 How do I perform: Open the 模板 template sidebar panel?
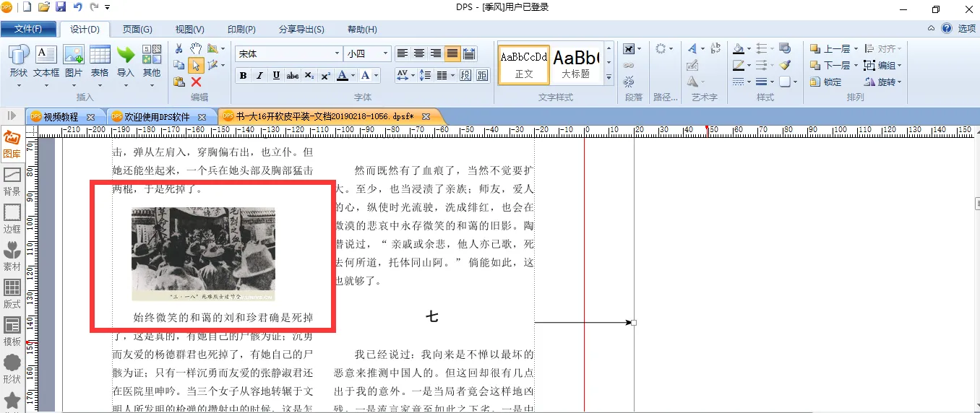point(12,332)
